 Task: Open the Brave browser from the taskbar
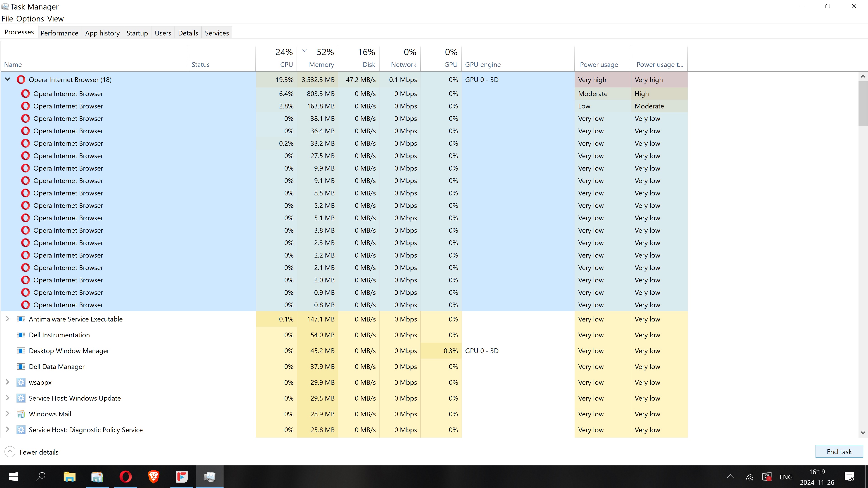click(154, 476)
